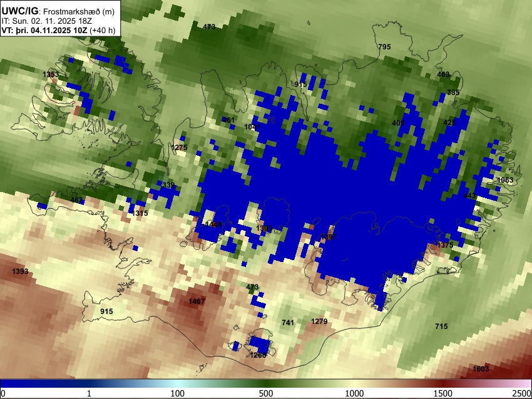Click the 443 map value
The image size is (532, 399).
[x=469, y=196]
